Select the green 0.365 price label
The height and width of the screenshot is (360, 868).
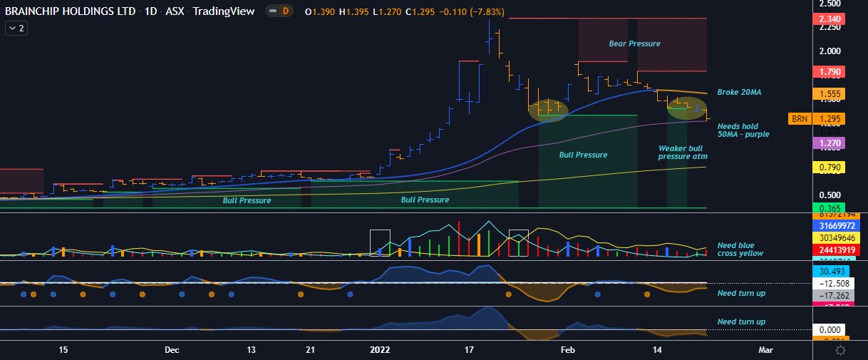coord(829,207)
